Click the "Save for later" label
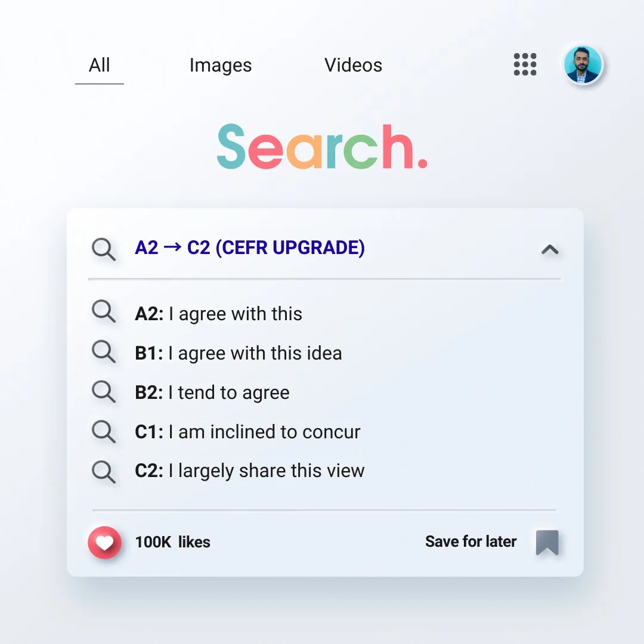This screenshot has height=644, width=644. coord(470,541)
